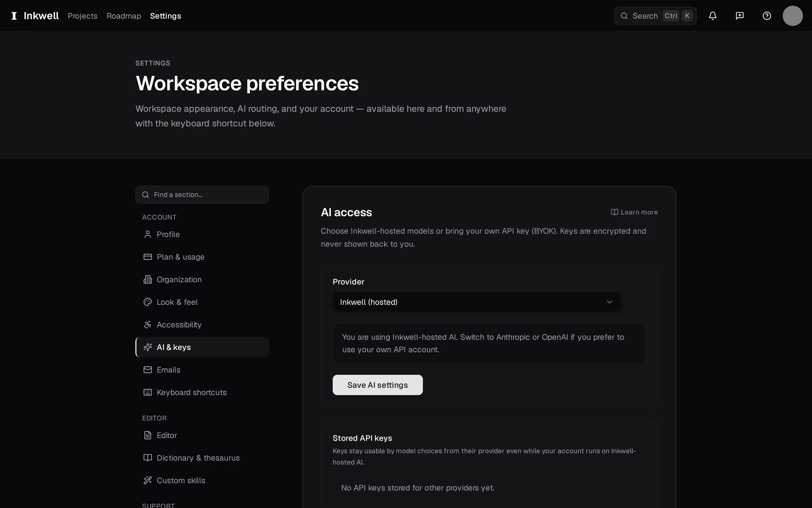Image resolution: width=812 pixels, height=508 pixels.
Task: Click the Organization building icon
Action: (148, 279)
